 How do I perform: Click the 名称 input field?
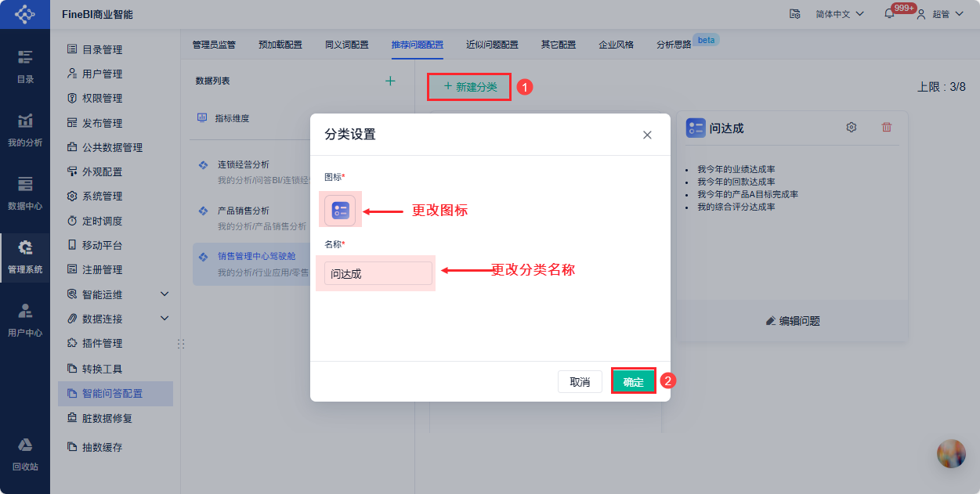click(378, 273)
